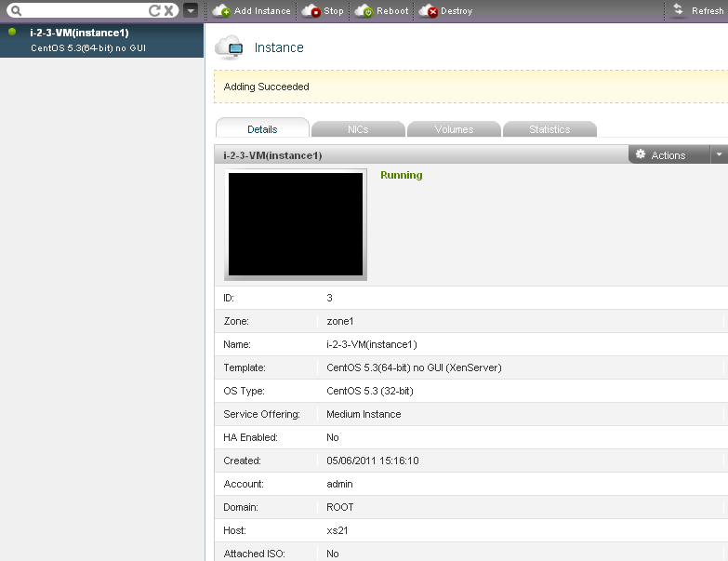Open the Actions menu
The image size is (728, 561).
pos(668,155)
